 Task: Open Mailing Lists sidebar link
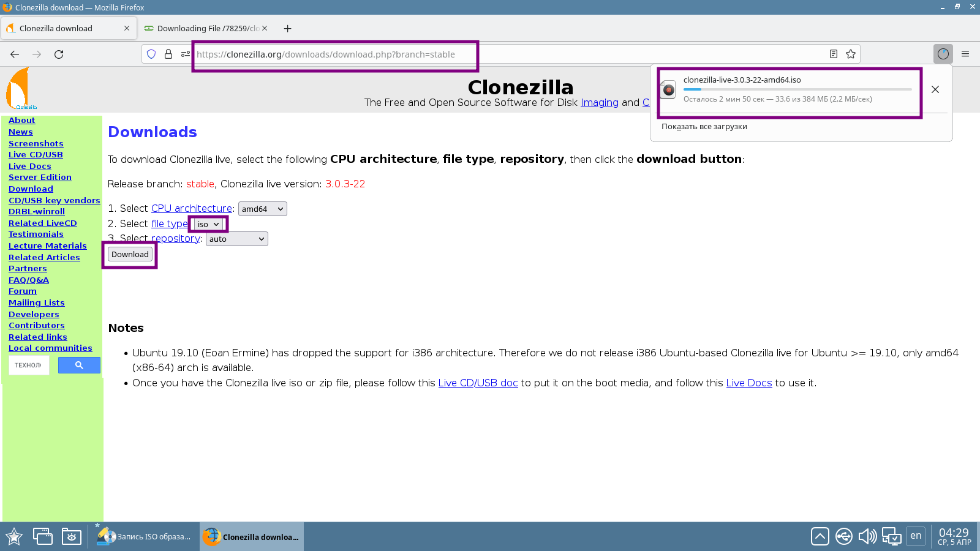click(37, 303)
